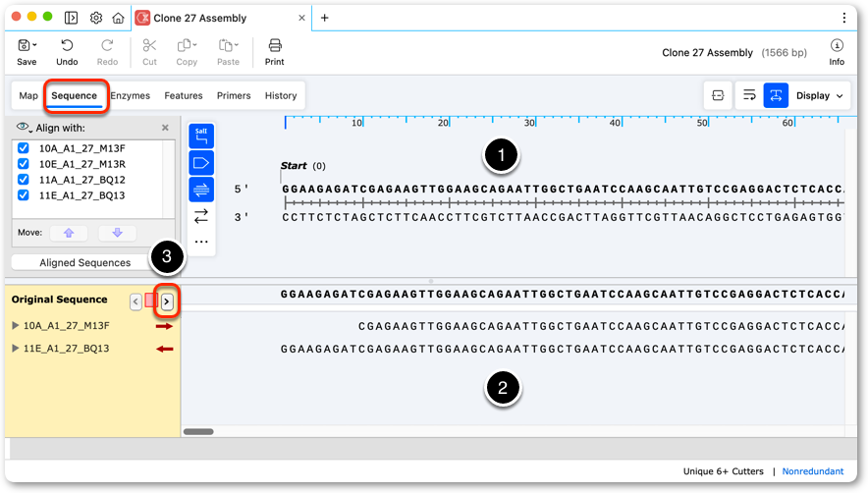Open the Features tab
The height and width of the screenshot is (493, 868).
(x=184, y=95)
